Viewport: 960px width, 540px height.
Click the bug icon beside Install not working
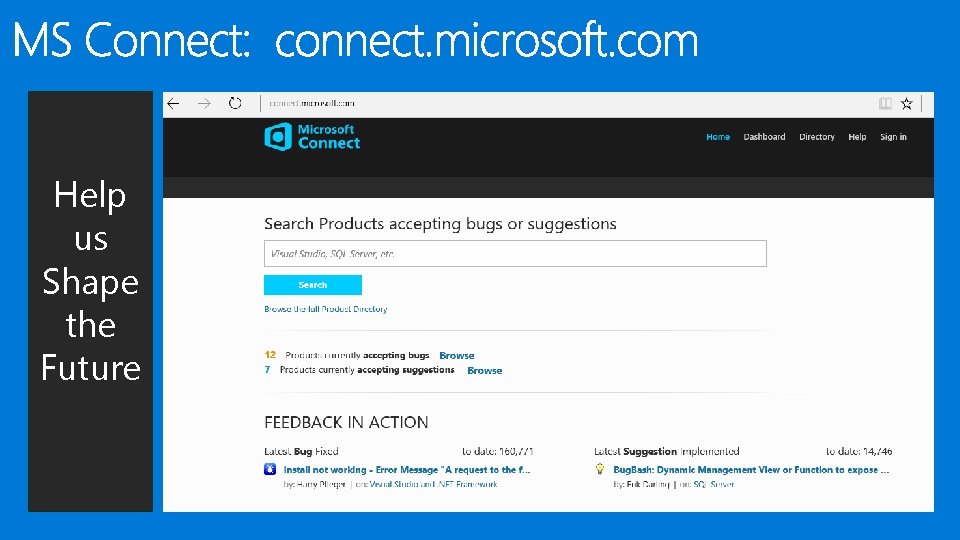(270, 469)
